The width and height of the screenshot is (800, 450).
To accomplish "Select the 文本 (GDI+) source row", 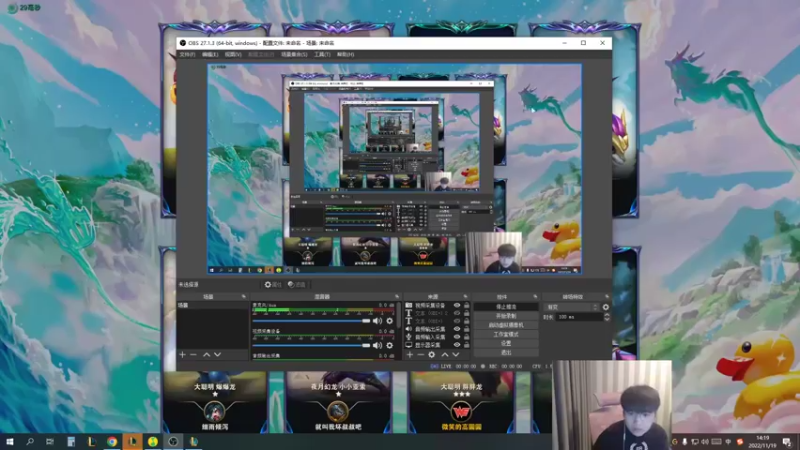I will point(437,321).
